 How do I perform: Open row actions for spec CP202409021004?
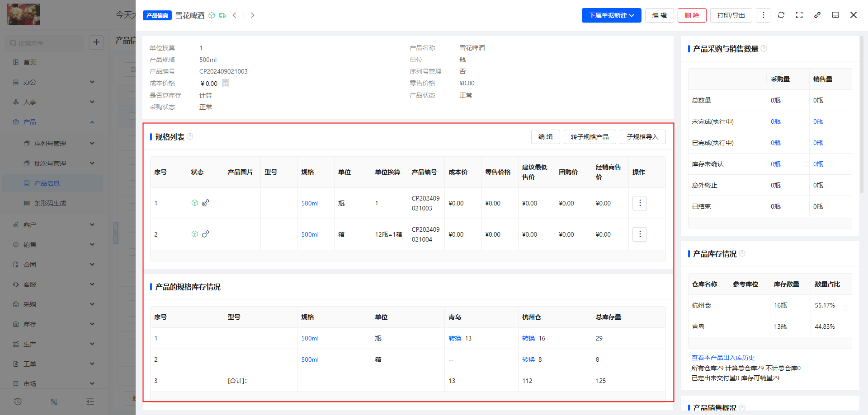[x=640, y=234]
